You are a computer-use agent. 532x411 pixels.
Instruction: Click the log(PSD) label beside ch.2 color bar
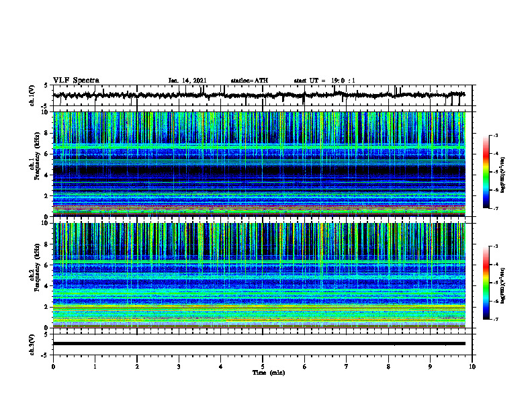(x=503, y=286)
